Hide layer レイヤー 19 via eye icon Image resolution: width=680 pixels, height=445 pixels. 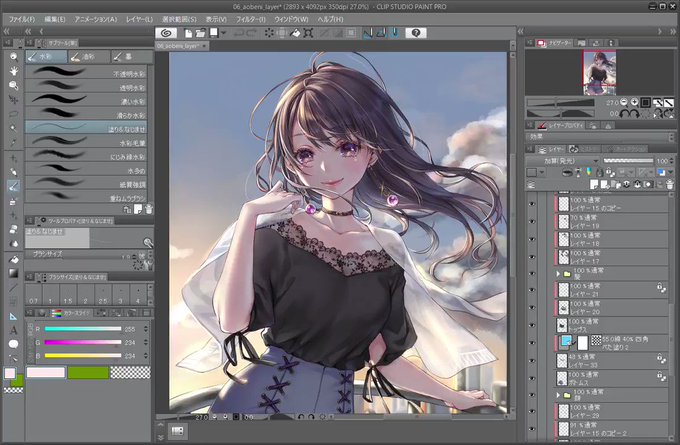532,222
